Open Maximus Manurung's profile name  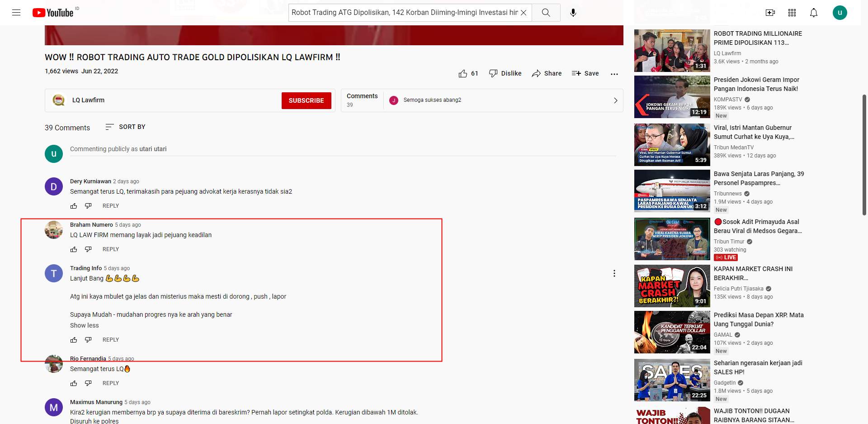[96, 402]
